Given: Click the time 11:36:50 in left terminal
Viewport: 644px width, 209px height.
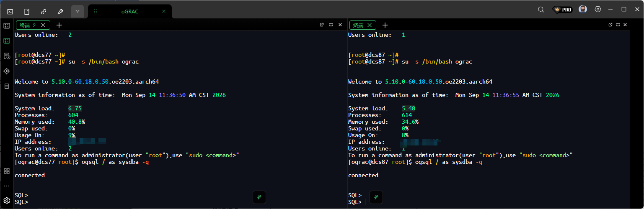Looking at the screenshot, I should tap(172, 95).
